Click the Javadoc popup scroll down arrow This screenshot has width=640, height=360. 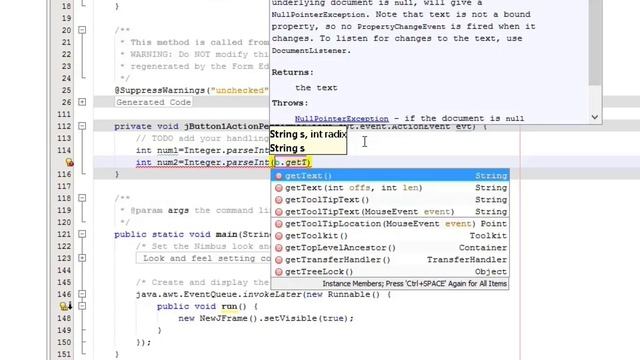pyautogui.click(x=595, y=117)
